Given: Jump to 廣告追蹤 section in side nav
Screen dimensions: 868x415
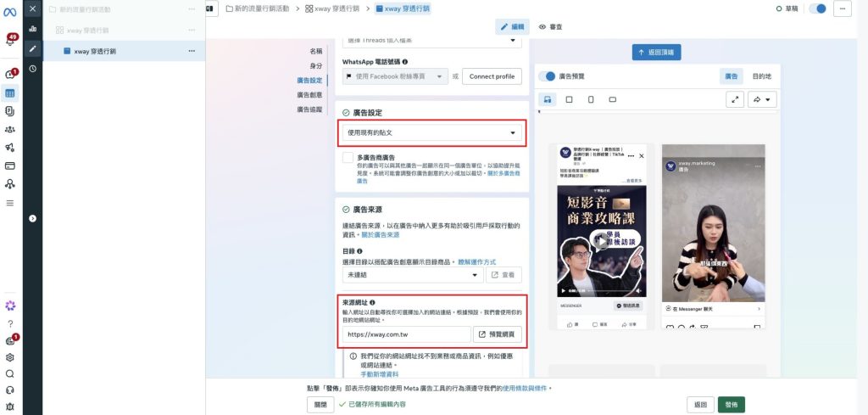Looking at the screenshot, I should pyautogui.click(x=309, y=109).
